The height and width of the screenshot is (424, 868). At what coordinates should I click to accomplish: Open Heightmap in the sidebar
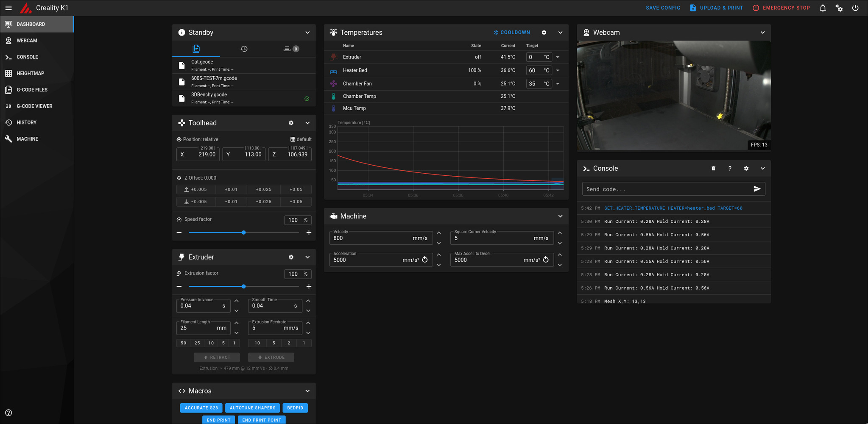30,73
